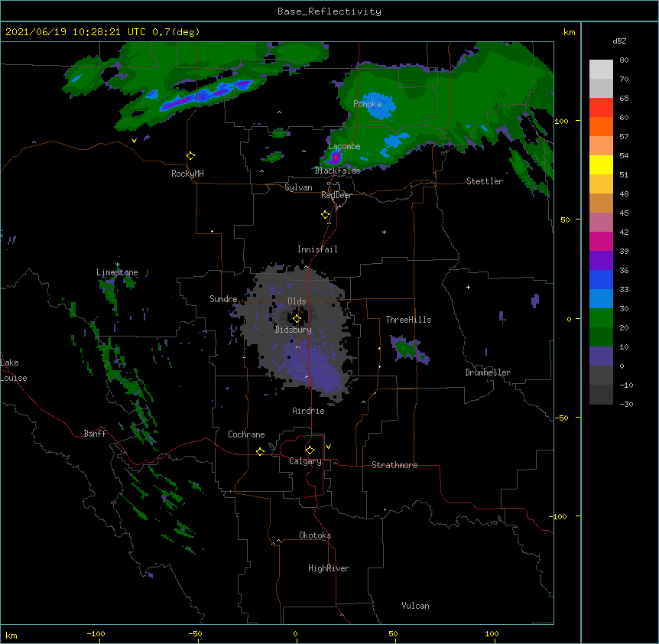Click the -50 tick on the horizontal axis

(x=195, y=633)
